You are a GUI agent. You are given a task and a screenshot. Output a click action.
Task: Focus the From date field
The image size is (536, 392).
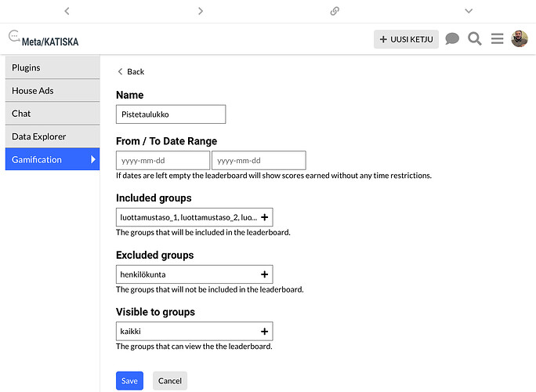[163, 161]
